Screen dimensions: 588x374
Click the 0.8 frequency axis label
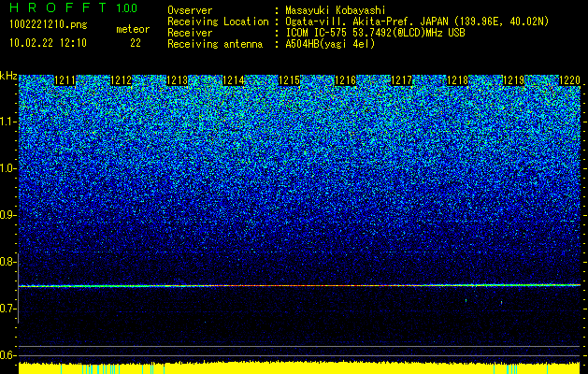point(7,262)
